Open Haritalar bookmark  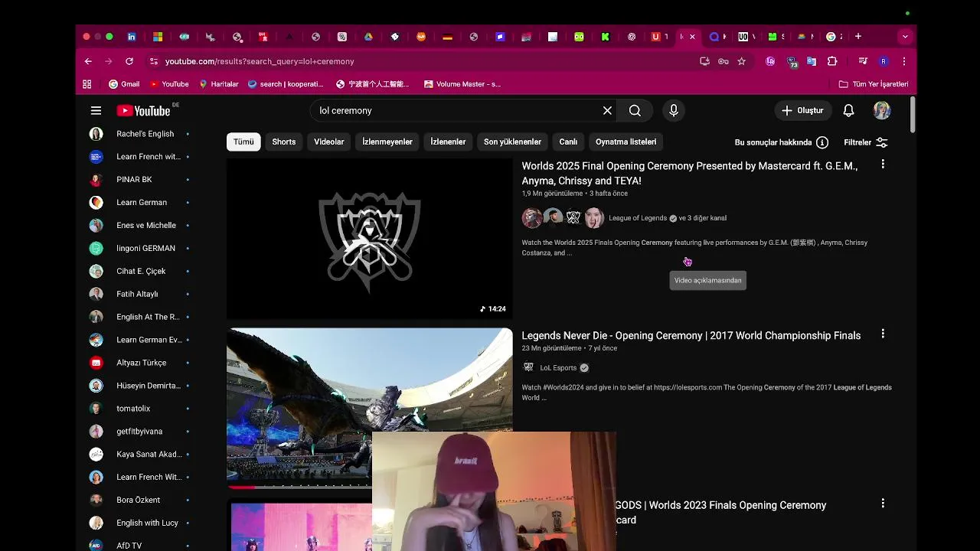(x=219, y=84)
